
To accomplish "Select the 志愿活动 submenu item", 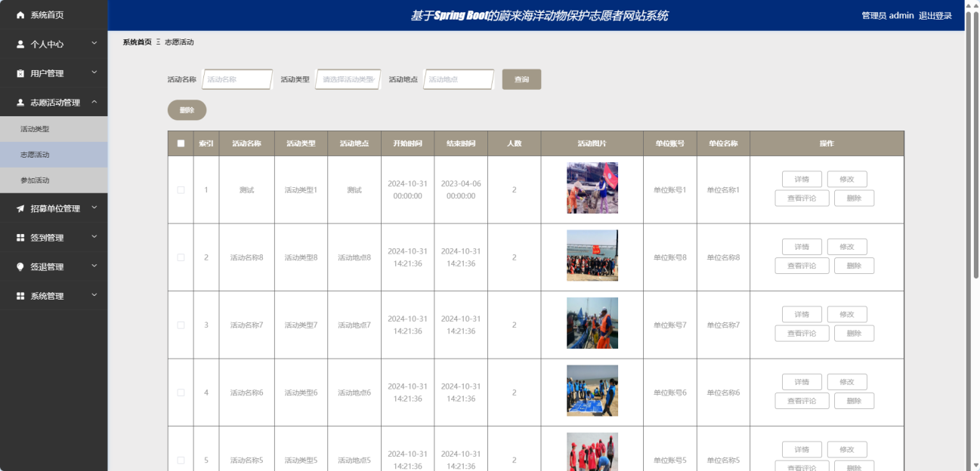I will [x=54, y=155].
